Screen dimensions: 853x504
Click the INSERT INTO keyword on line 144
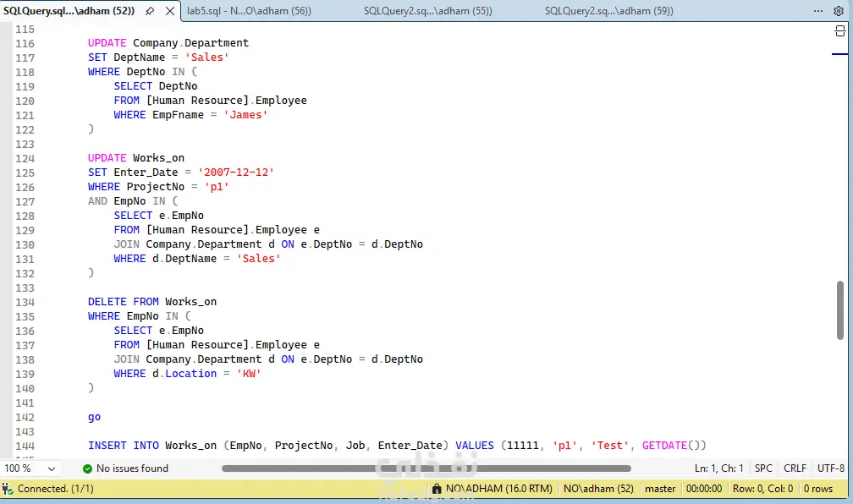[124, 446]
